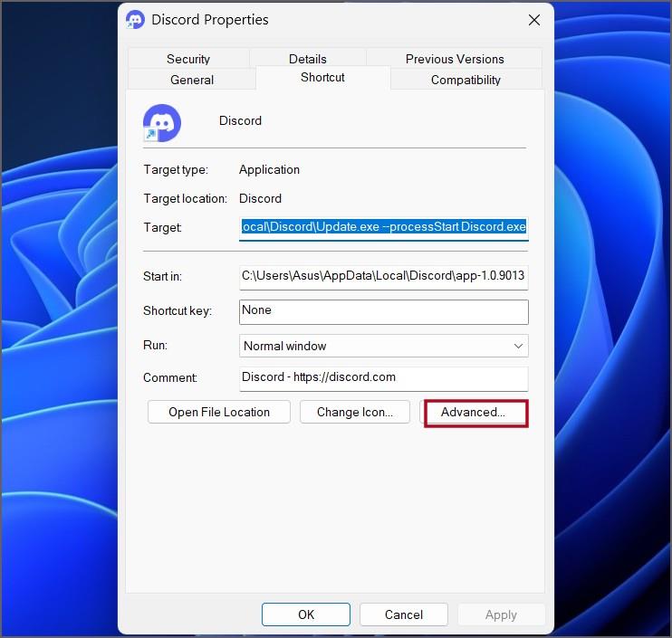The image size is (672, 638).
Task: Click the Discord icon in title bar
Action: tap(135, 20)
